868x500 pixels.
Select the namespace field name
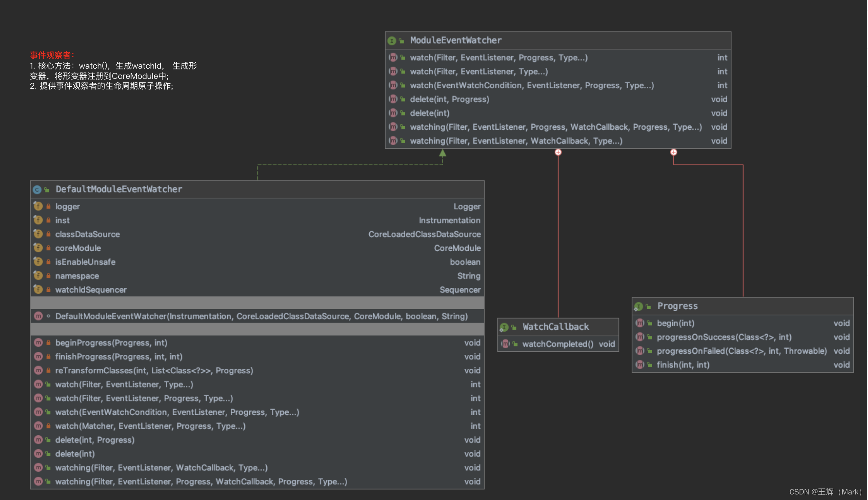click(77, 276)
